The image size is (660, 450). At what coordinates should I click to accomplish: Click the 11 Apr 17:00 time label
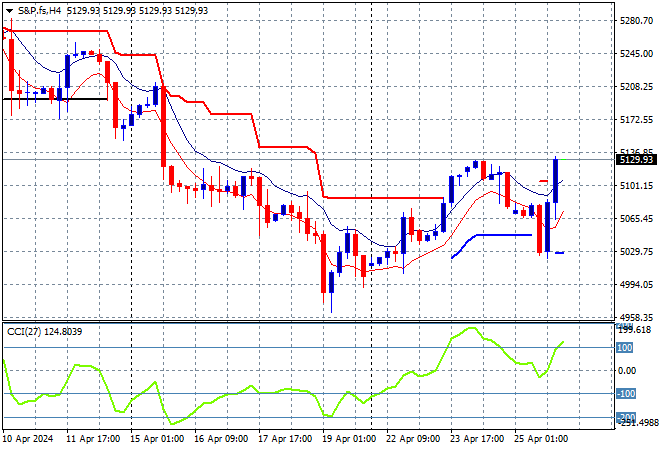pos(93,439)
